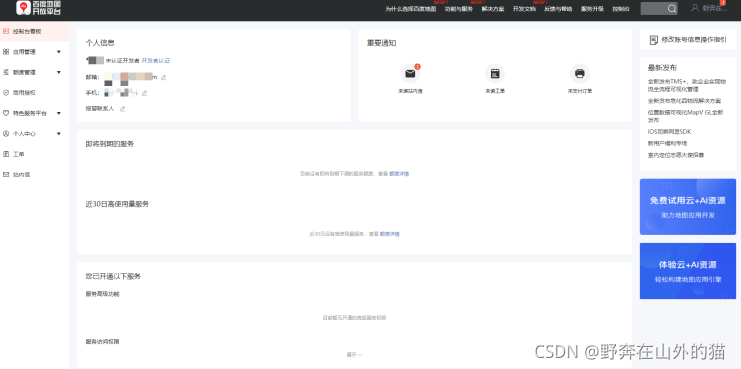The image size is (741, 369).
Task: Open unpaid orders printer icon in 重要通知
Action: [x=580, y=74]
